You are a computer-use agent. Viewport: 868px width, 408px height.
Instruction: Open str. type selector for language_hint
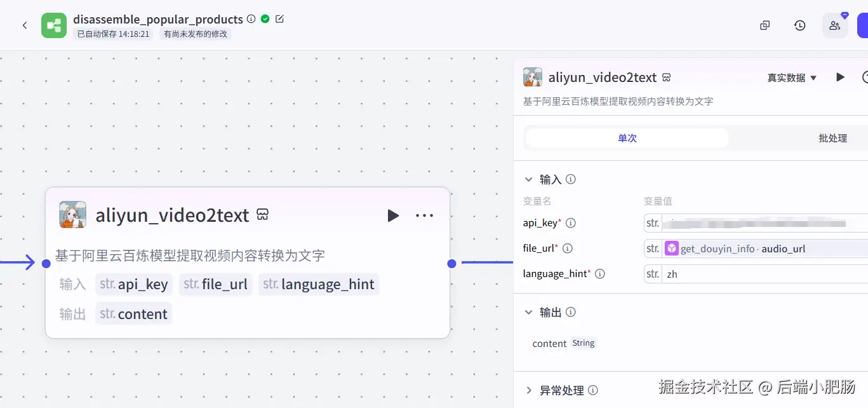[653, 274]
